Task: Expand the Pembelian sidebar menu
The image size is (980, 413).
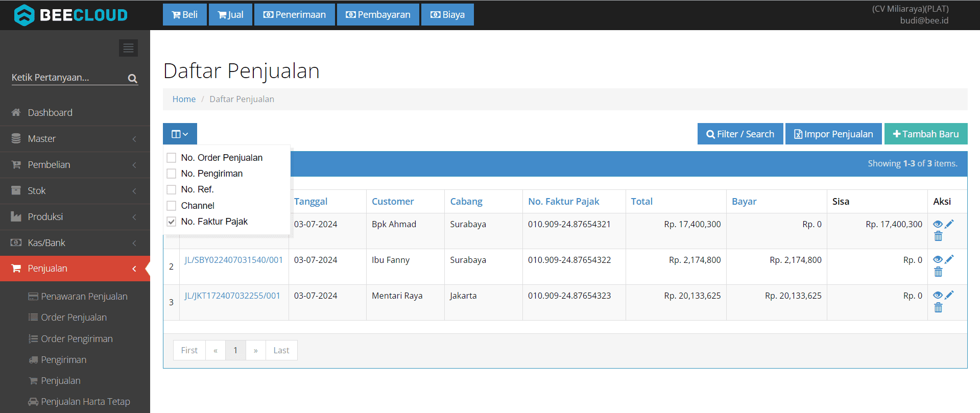Action: (x=75, y=165)
